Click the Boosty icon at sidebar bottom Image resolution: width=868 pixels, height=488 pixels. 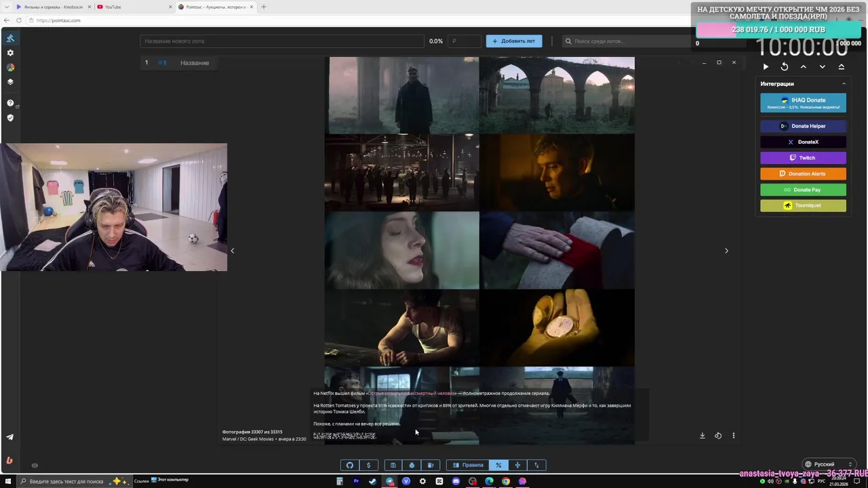point(9,460)
